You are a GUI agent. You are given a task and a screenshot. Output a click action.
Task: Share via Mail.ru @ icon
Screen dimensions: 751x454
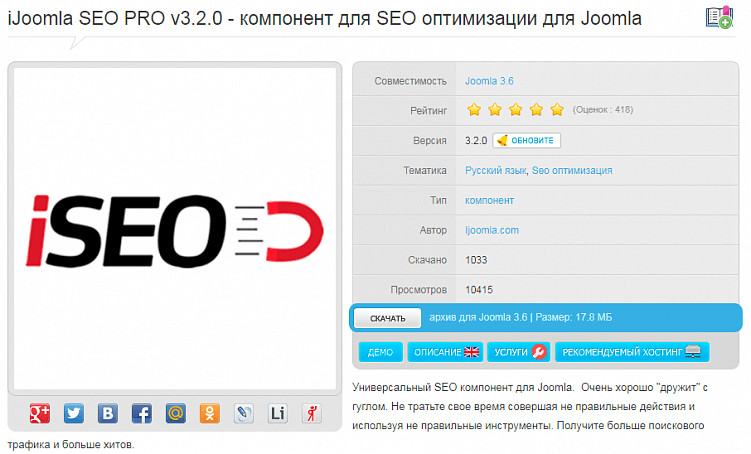[x=176, y=413]
